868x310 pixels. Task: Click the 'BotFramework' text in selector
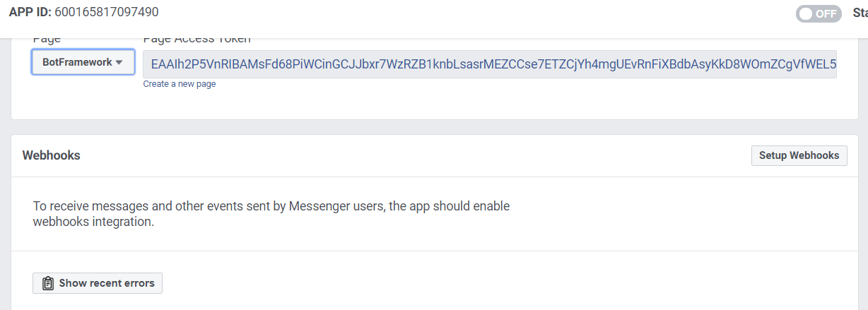coord(77,62)
